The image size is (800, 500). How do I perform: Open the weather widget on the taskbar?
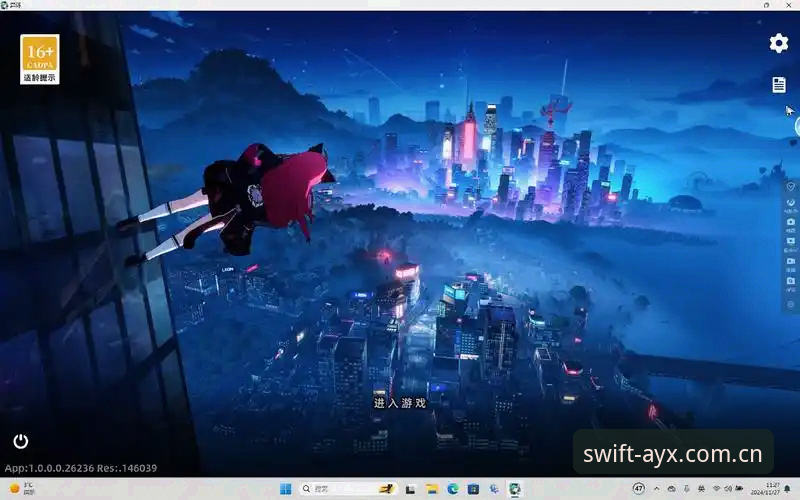point(22,489)
